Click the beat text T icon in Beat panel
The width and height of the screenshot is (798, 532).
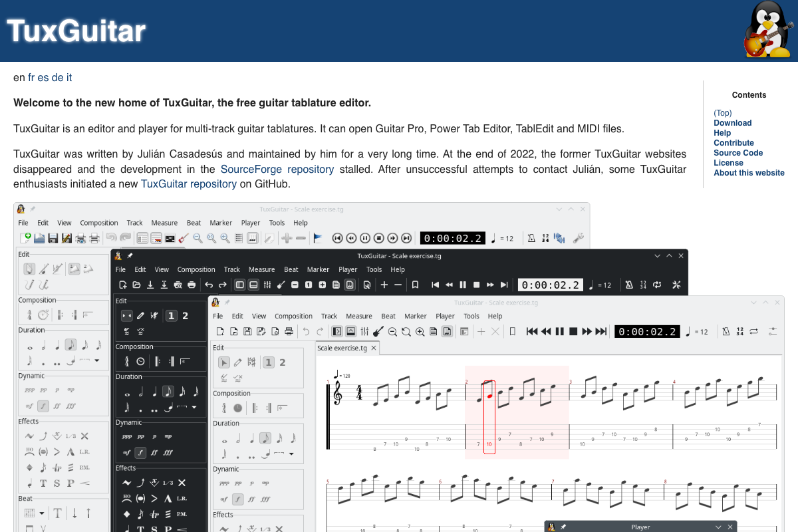point(58,513)
